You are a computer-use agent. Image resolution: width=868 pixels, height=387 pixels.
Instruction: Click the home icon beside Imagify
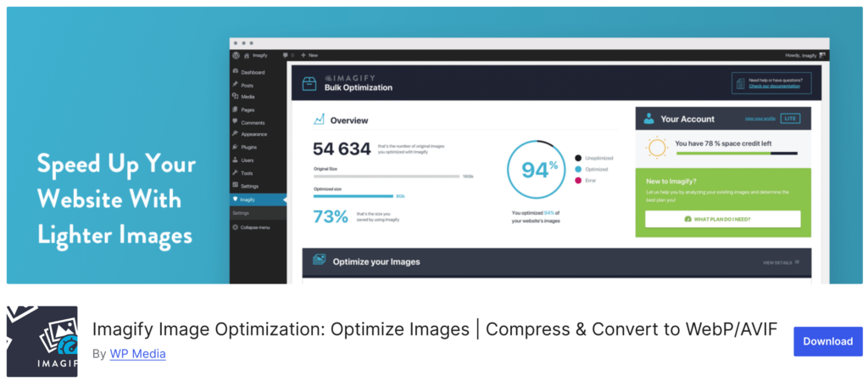coord(247,55)
